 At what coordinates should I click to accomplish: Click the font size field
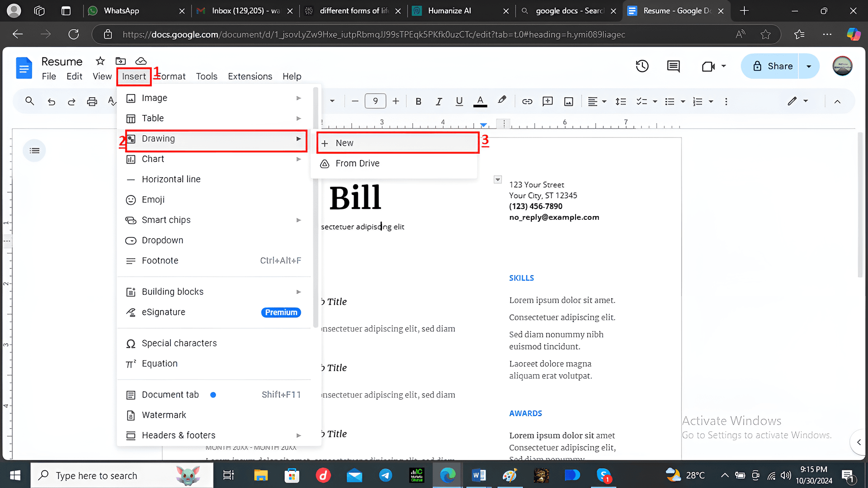click(375, 101)
